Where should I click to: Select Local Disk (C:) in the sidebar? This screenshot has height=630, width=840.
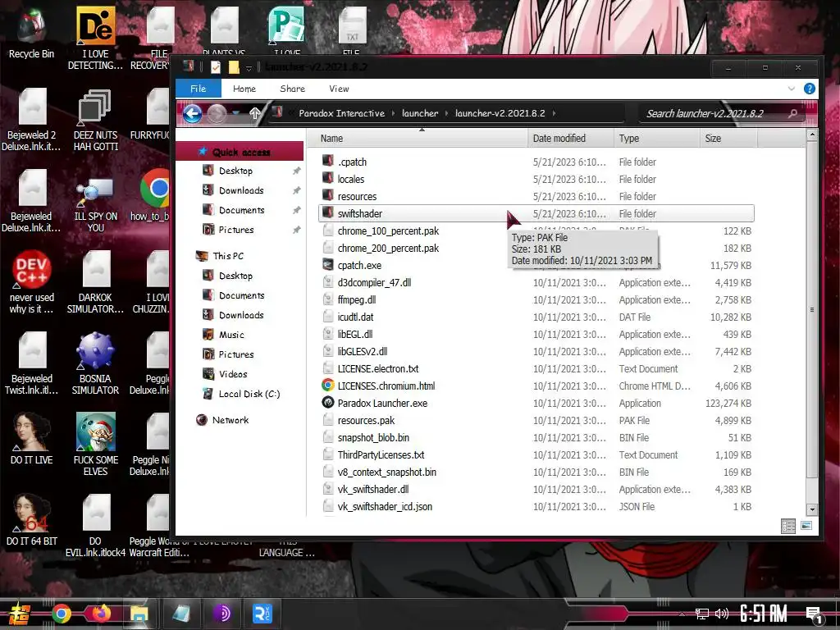pos(249,394)
